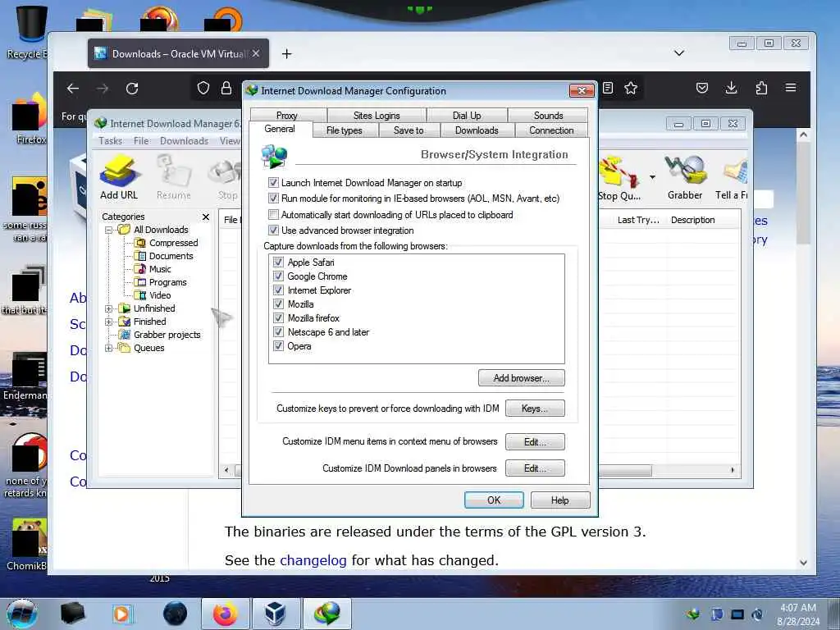The height and width of the screenshot is (630, 840).
Task: Bookmark page with the star icon
Action: (631, 88)
